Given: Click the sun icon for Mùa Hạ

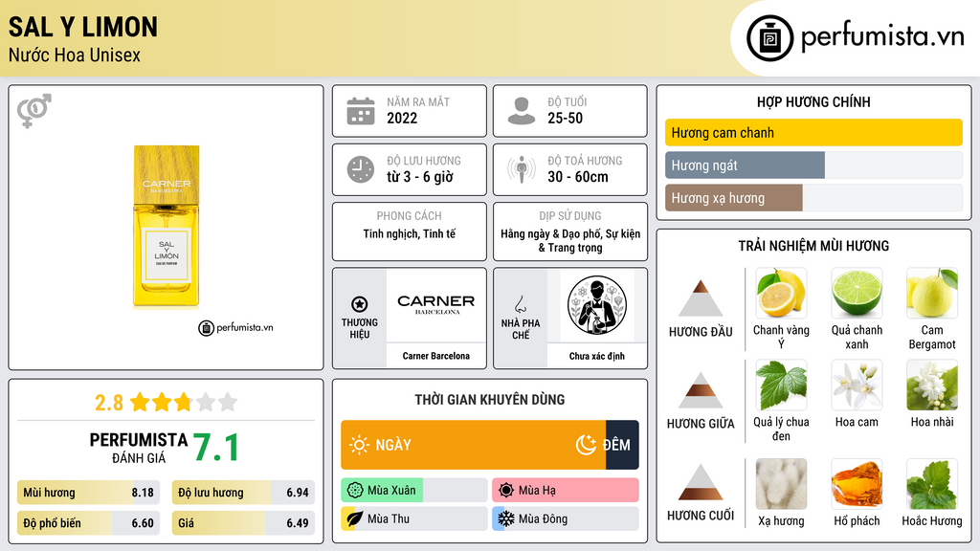Looking at the screenshot, I should (x=506, y=491).
